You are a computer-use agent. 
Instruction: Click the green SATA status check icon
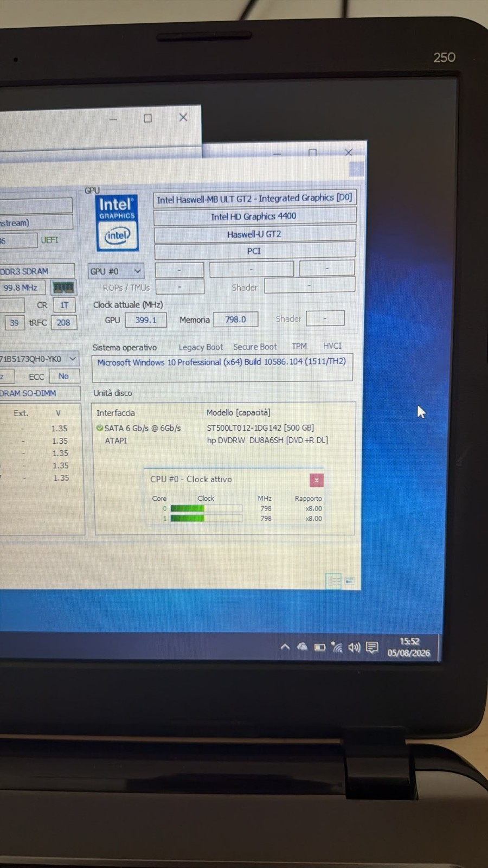[99, 428]
